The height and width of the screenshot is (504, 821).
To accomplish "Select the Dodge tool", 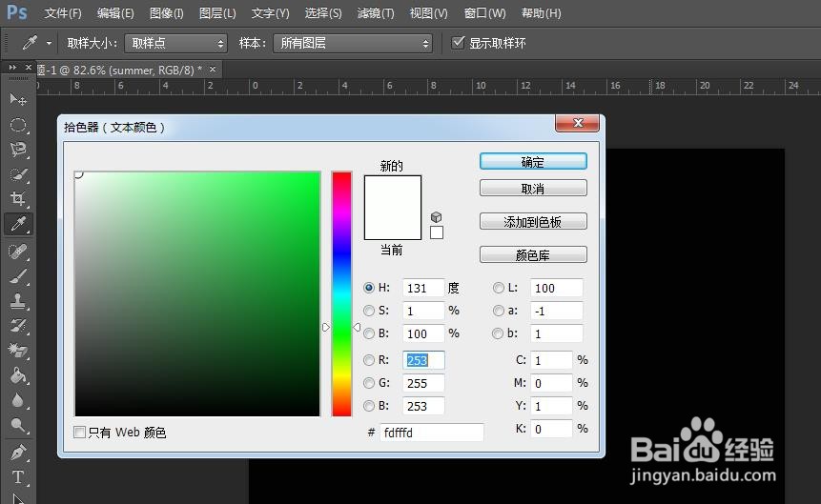I will [18, 425].
